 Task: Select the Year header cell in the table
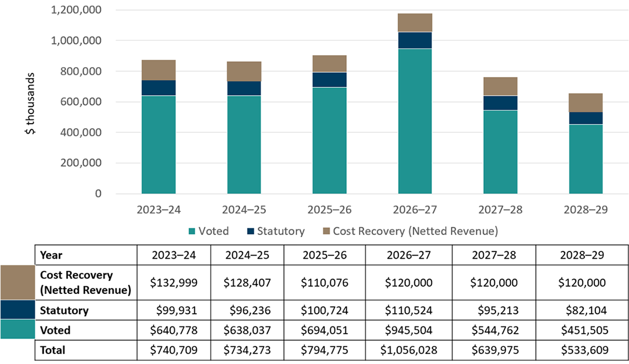[x=50, y=255]
